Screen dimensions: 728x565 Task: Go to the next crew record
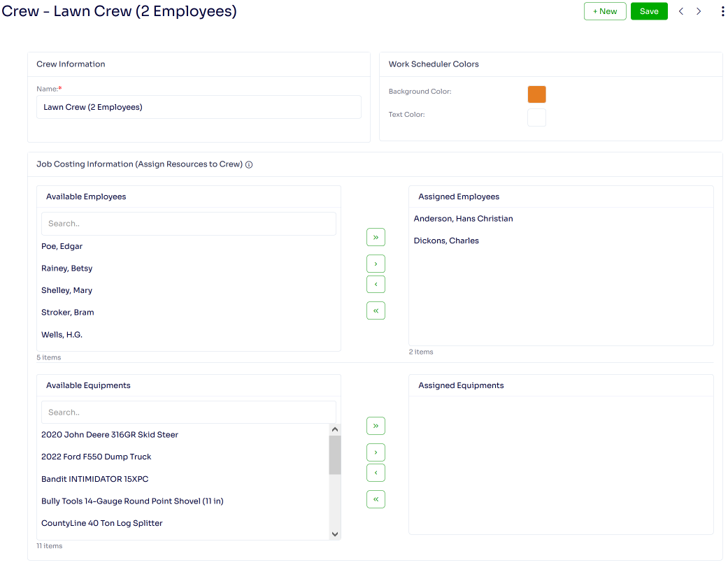699,11
